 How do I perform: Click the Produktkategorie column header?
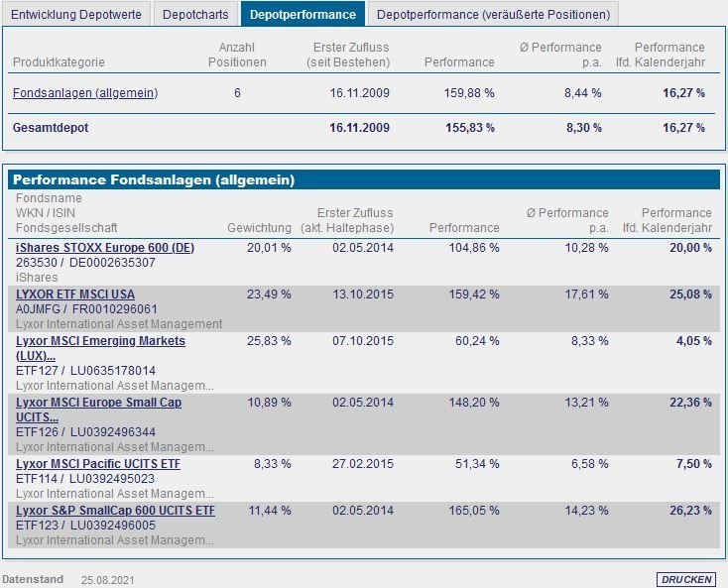point(59,62)
